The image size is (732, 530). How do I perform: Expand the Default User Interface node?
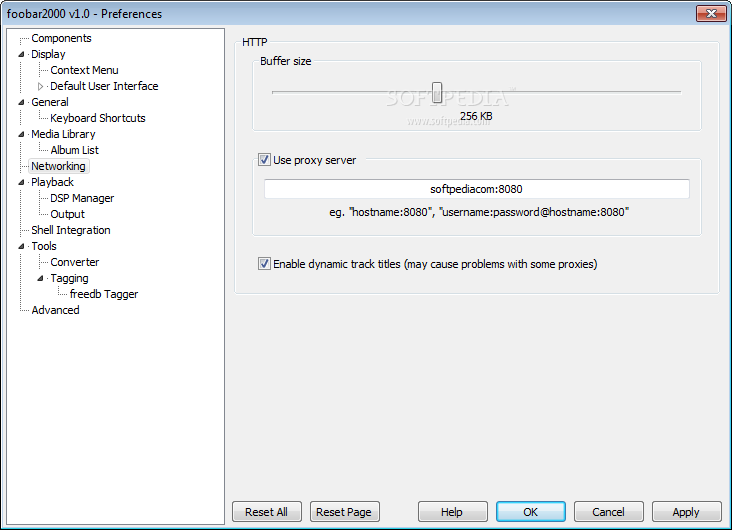[x=41, y=86]
